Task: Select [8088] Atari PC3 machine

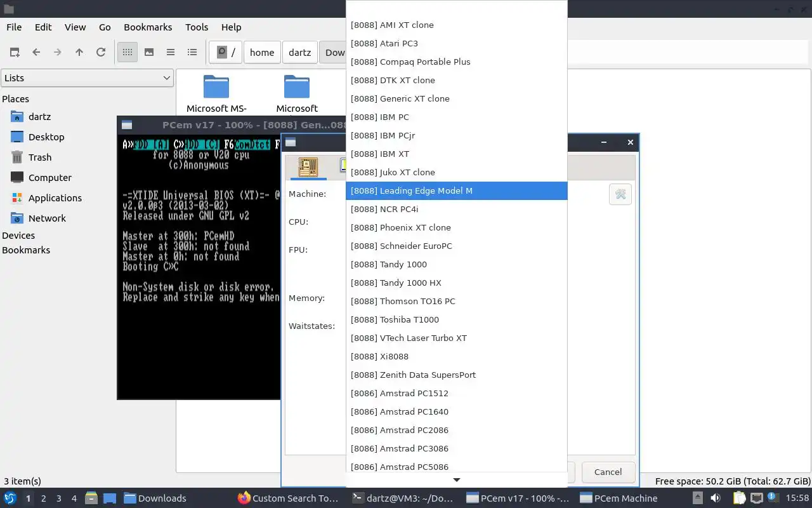Action: [x=457, y=44]
